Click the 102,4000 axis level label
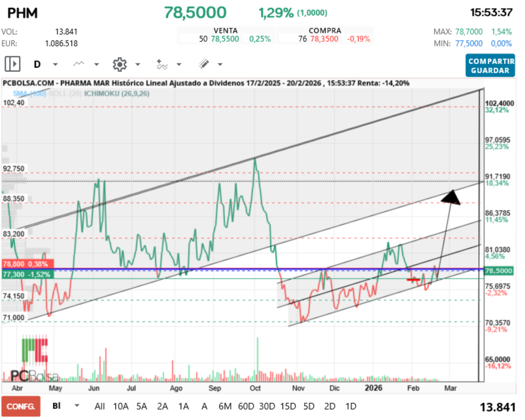The height and width of the screenshot is (420, 525). [x=500, y=103]
